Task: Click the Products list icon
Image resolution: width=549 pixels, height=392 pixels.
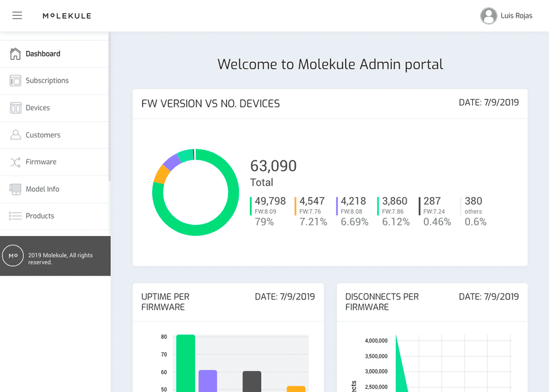Action: click(15, 216)
